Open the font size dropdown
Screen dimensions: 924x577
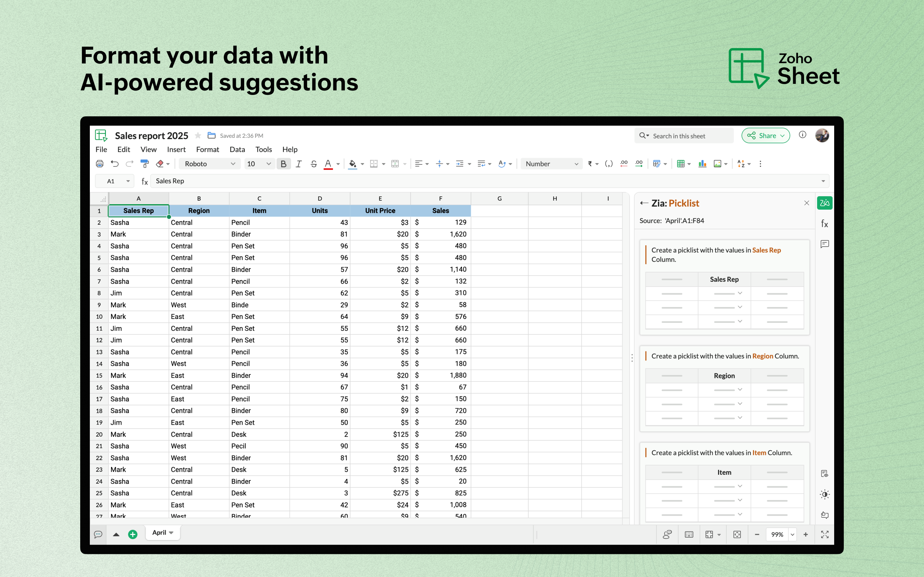(259, 163)
